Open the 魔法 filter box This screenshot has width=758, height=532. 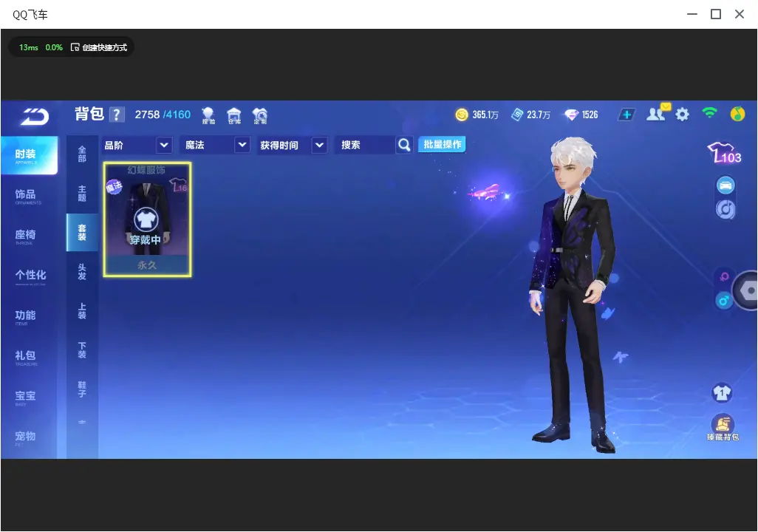pyautogui.click(x=215, y=145)
